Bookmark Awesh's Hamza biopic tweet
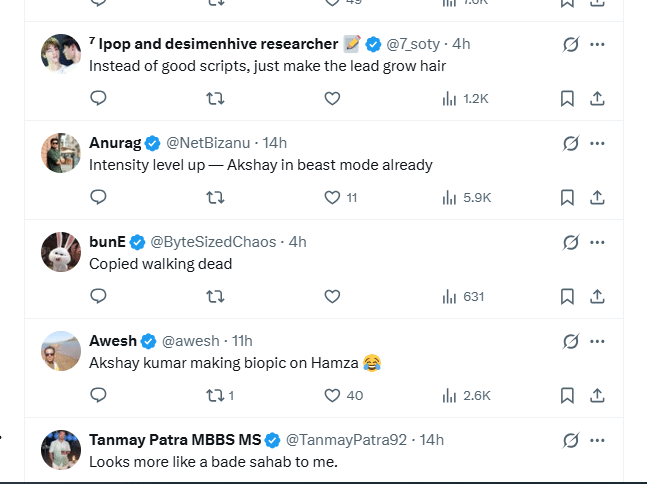This screenshot has height=484, width=647. 567,396
